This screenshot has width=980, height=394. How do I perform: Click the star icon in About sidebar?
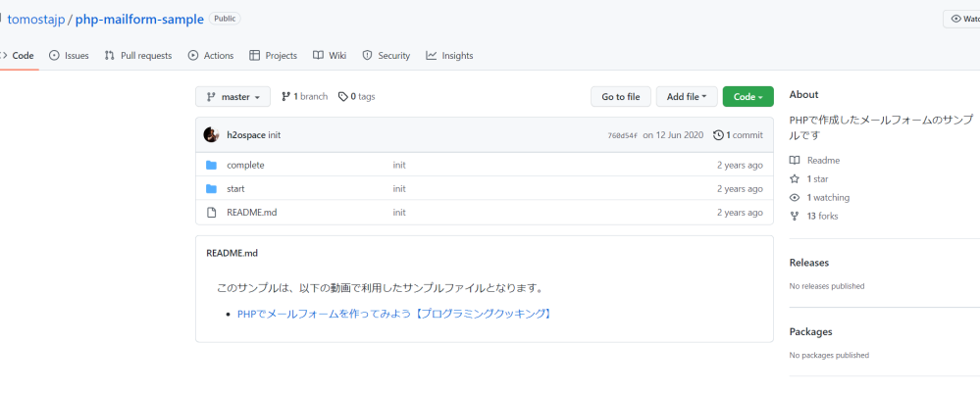[795, 179]
